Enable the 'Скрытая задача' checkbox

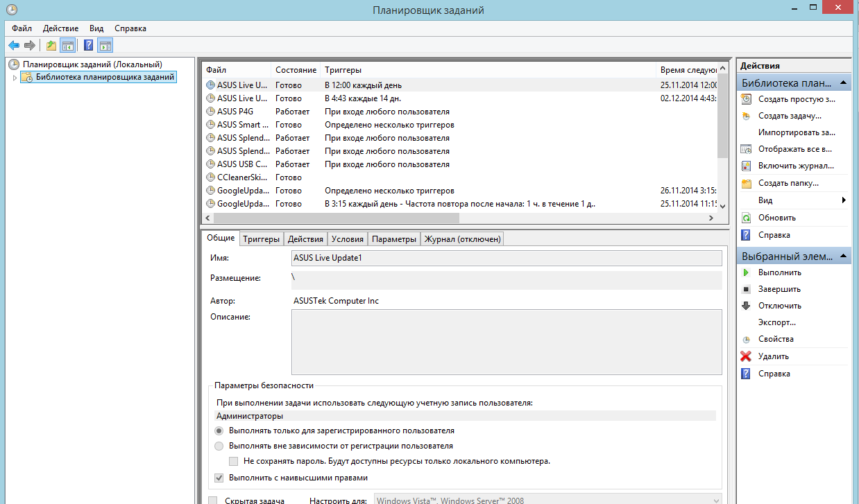pyautogui.click(x=213, y=501)
